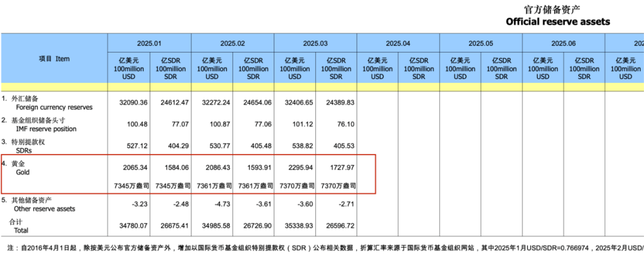
Task: Click the 项目 Item header cell
Action: 54,59
